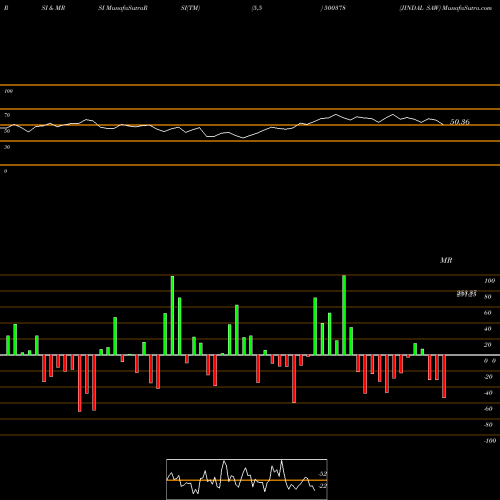Click the -100 label on the MR axis
The height and width of the screenshot is (500, 500).
(490, 441)
